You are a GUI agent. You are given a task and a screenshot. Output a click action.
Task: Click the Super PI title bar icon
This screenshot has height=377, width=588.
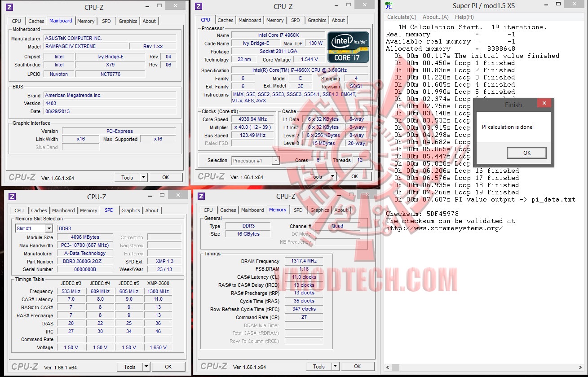click(x=389, y=5)
